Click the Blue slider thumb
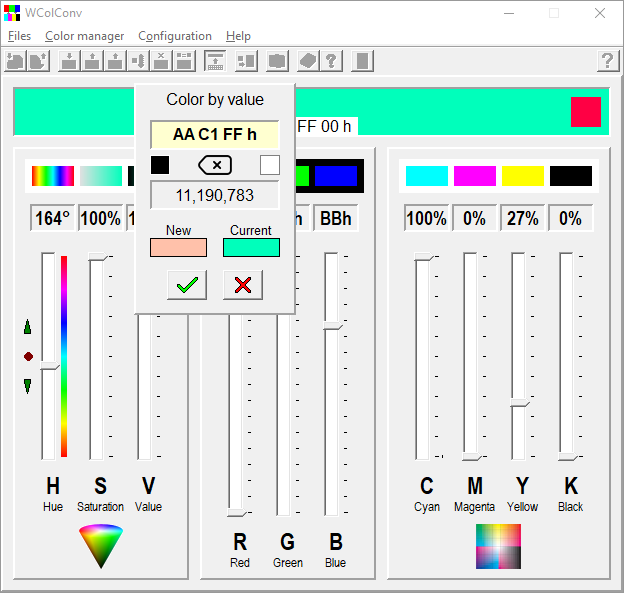The width and height of the screenshot is (624, 593). click(x=333, y=326)
